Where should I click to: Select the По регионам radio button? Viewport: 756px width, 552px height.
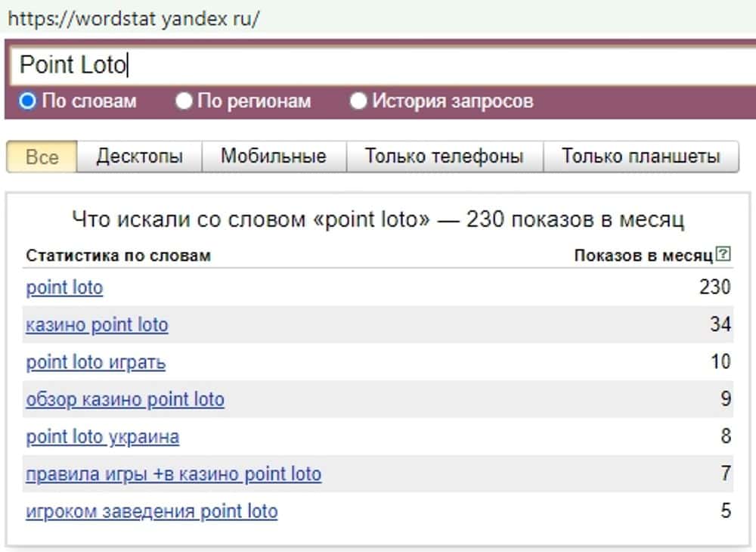pos(184,101)
